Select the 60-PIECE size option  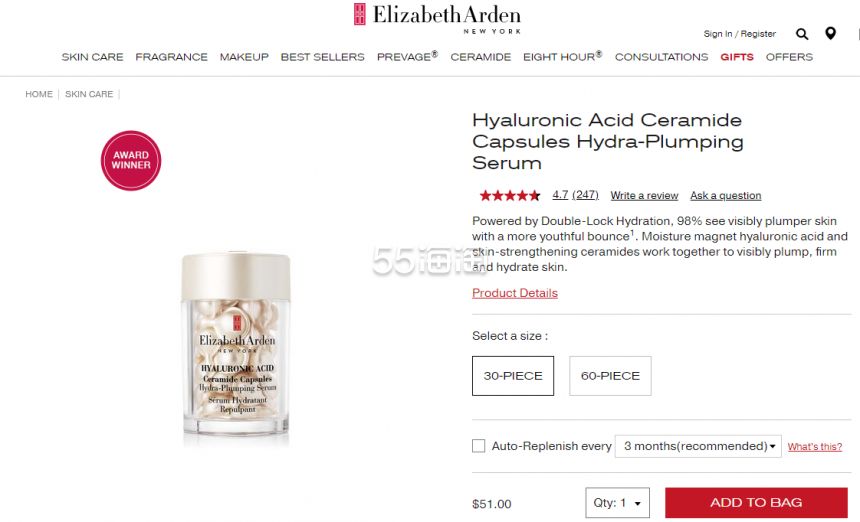click(610, 376)
